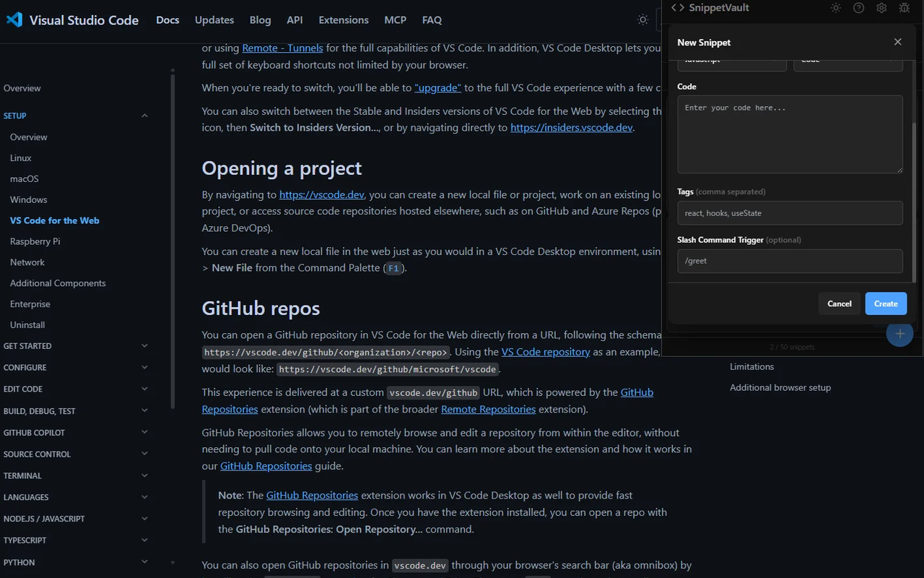Screen dimensions: 924x578
Task: Switch to the Extensions nav tab
Action: (343, 20)
